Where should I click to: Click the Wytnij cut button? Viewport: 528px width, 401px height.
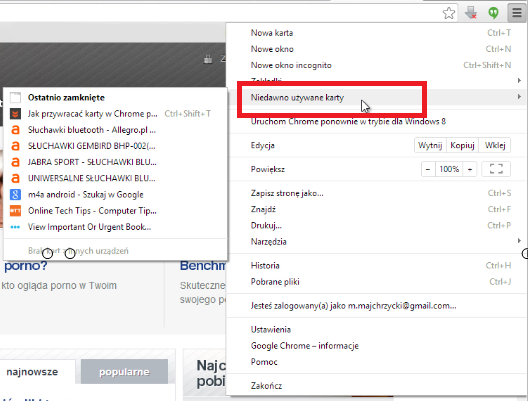pos(430,145)
